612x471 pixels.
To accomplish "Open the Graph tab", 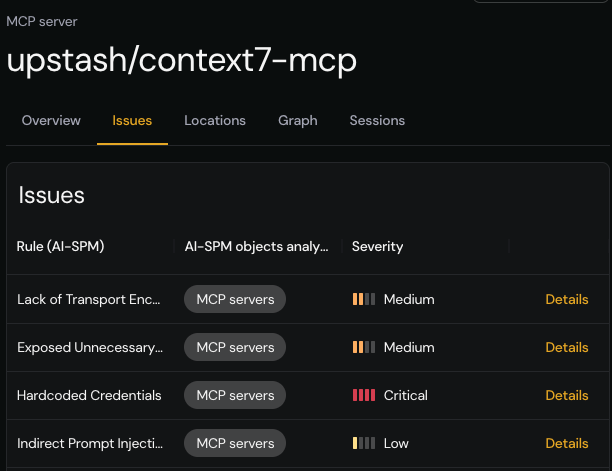I will click(x=298, y=121).
